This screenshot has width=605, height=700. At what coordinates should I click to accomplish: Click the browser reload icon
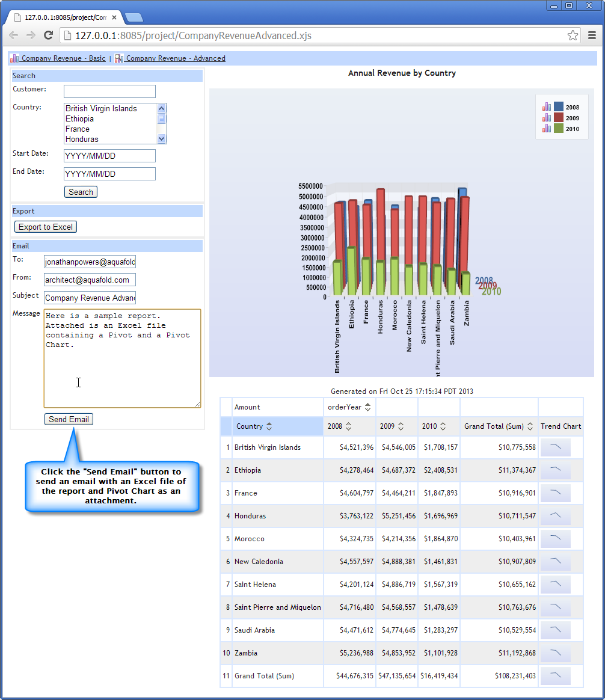tap(48, 35)
